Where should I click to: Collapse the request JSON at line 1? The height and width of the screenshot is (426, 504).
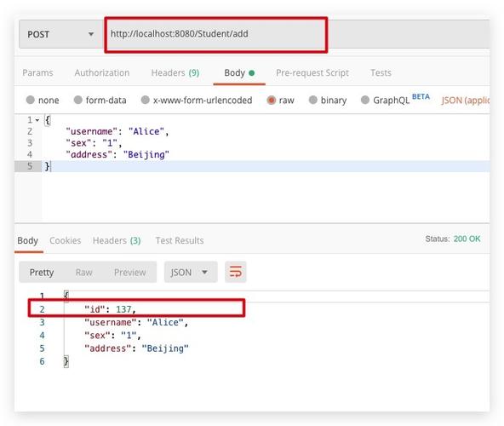pyautogui.click(x=37, y=120)
